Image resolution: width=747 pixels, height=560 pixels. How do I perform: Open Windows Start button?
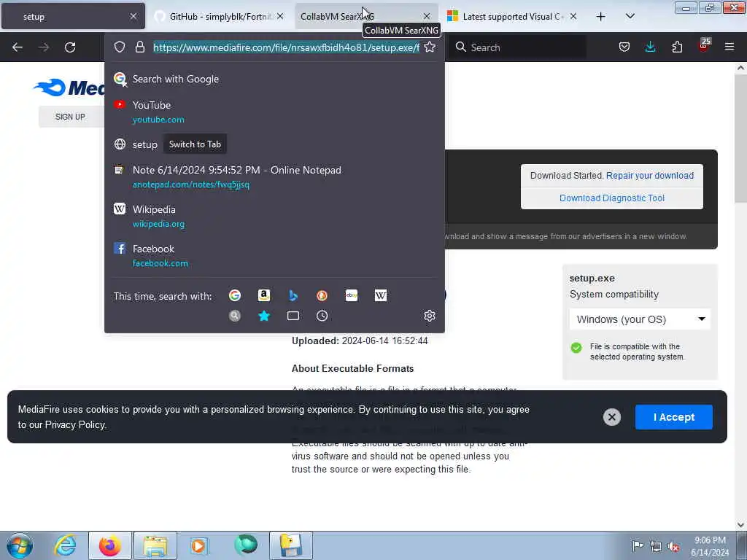[x=20, y=545]
